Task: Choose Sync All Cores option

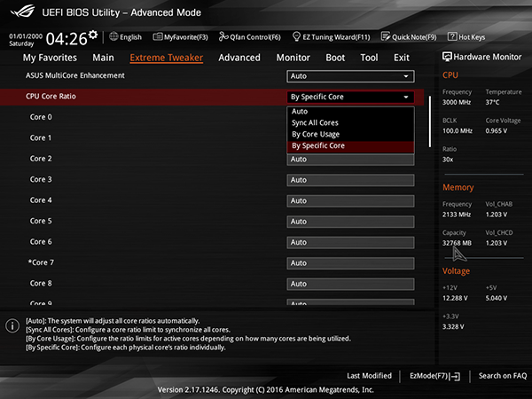Action: [350, 122]
